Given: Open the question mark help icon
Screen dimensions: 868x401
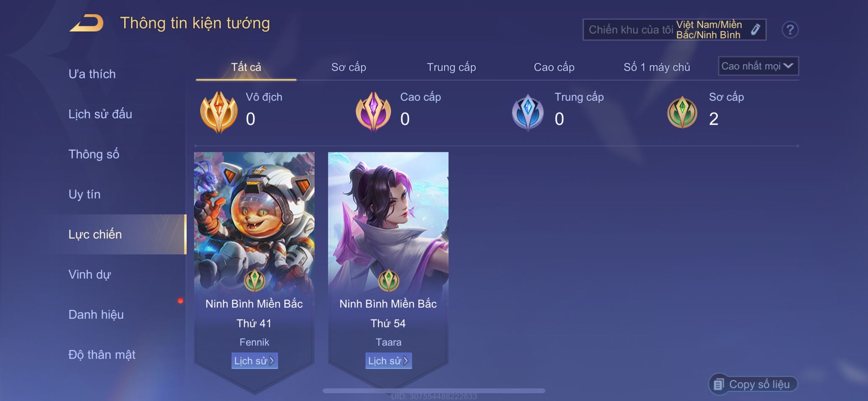Looking at the screenshot, I should [x=790, y=30].
